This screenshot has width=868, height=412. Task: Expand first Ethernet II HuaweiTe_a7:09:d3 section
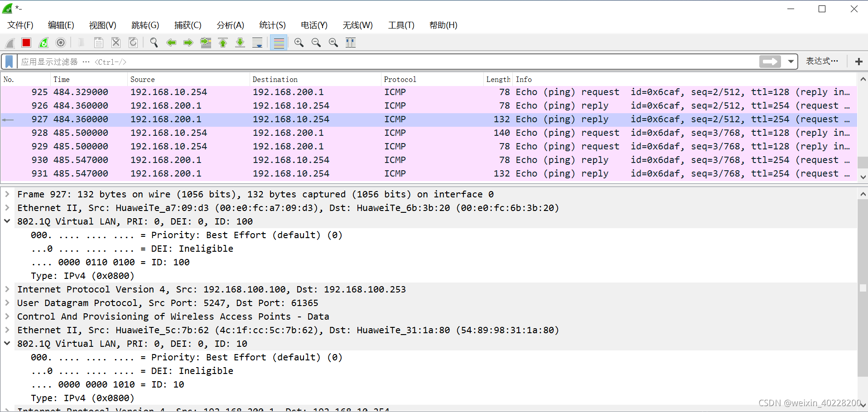pyautogui.click(x=7, y=208)
